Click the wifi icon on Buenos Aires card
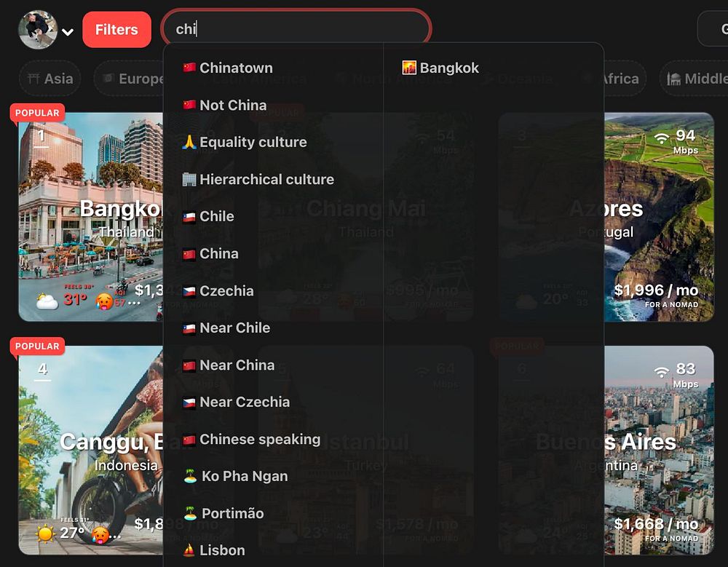 662,371
